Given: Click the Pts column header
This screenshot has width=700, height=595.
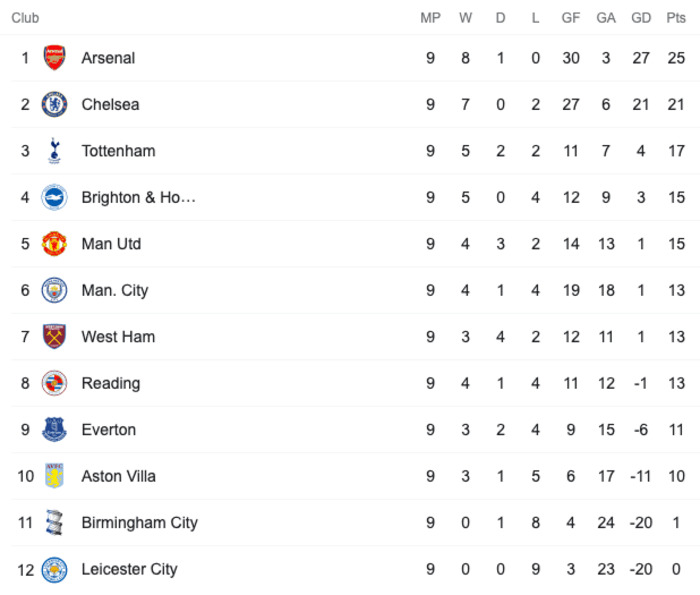Looking at the screenshot, I should 676,18.
